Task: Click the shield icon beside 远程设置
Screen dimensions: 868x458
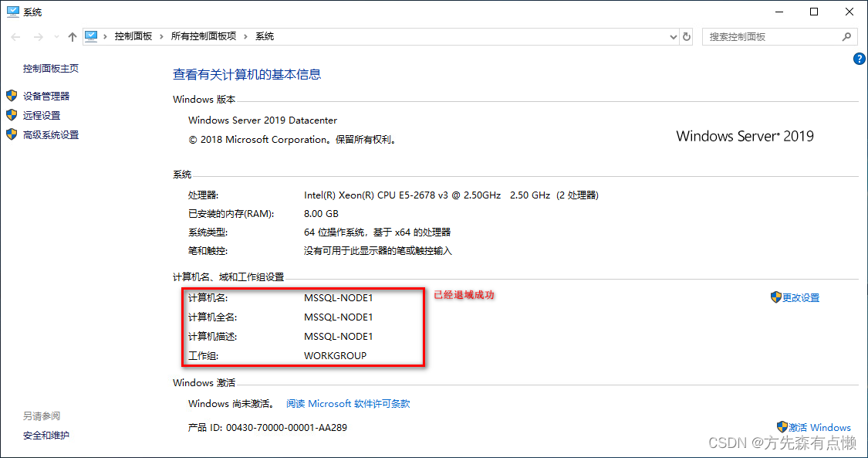Action: click(x=12, y=115)
